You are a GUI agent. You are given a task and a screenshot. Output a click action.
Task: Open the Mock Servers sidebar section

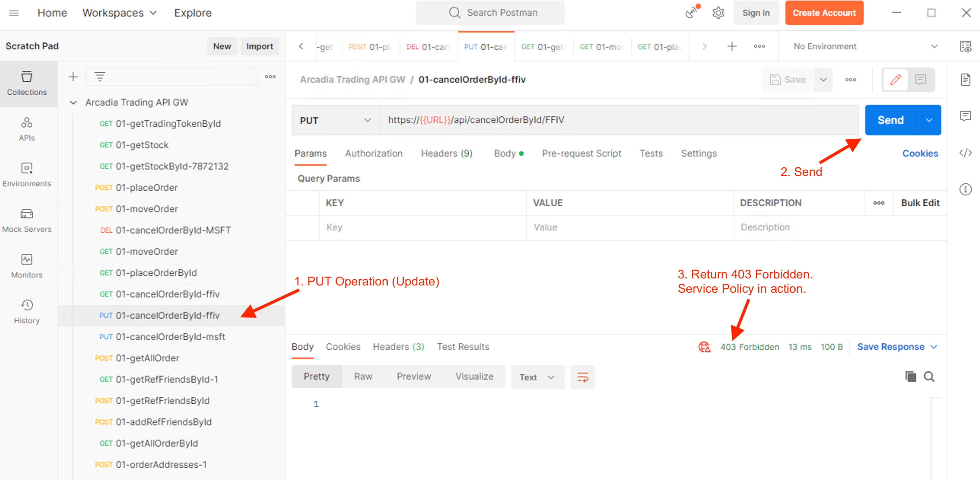[27, 220]
